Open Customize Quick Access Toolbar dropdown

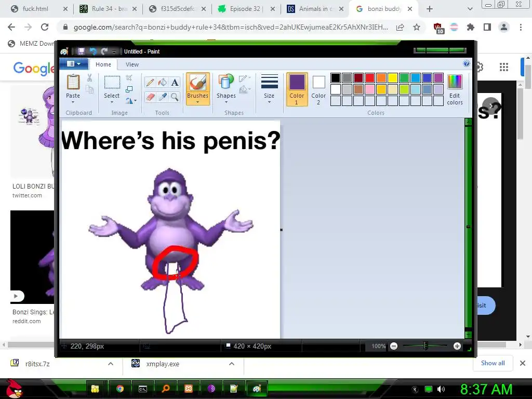114,51
